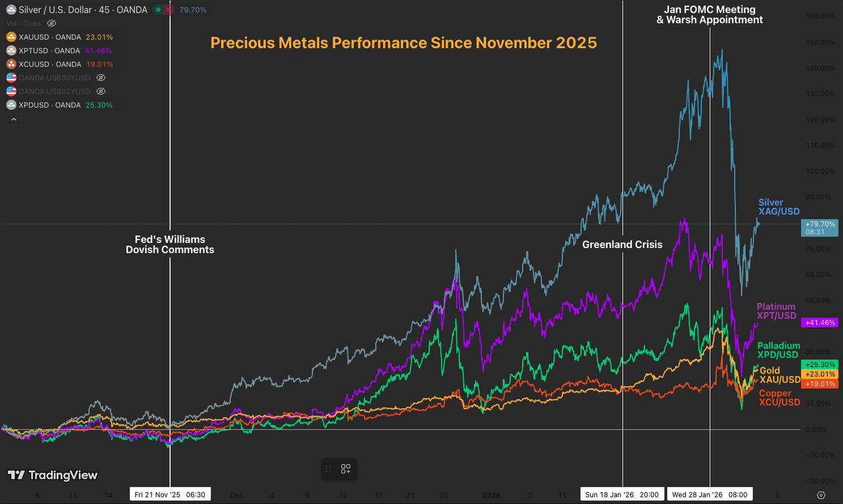843x504 pixels.
Task: Click the XPTUSD platinum series icon
Action: click(x=12, y=51)
